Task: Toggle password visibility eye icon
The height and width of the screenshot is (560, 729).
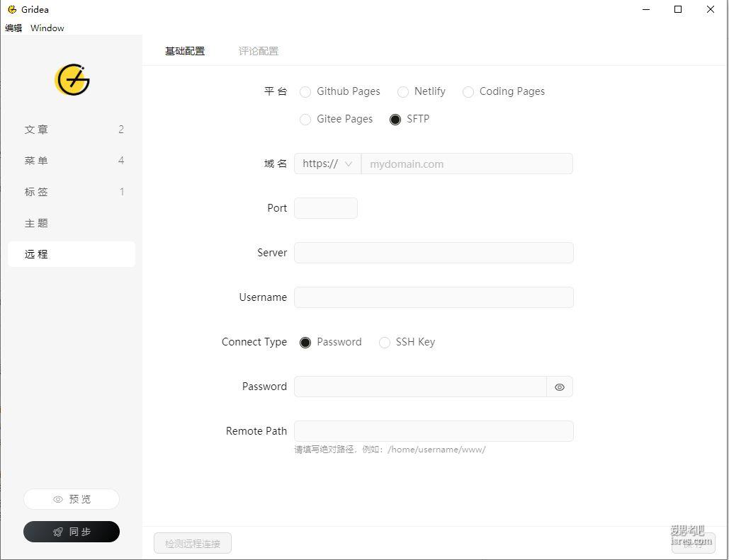Action: tap(559, 387)
